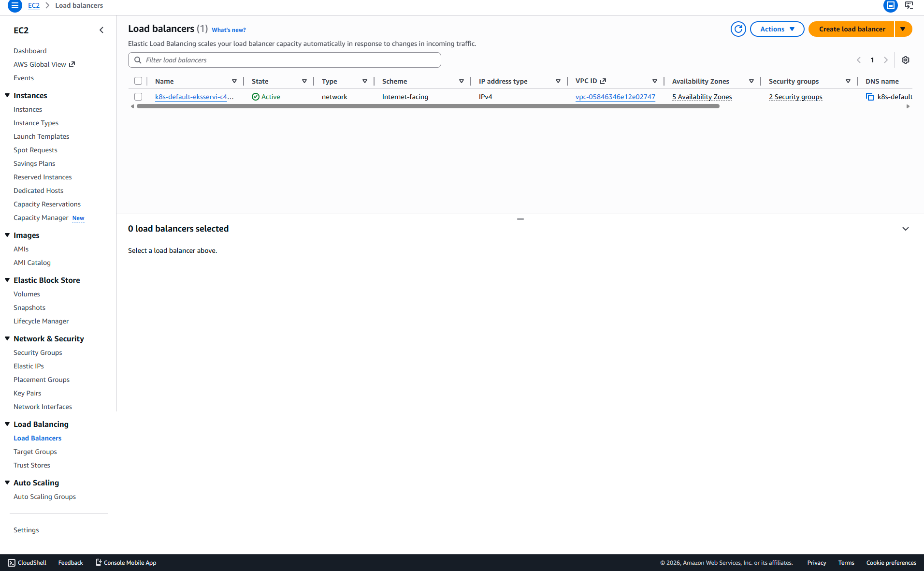The image size is (924, 571).
Task: Open Create load balancer split arrow
Action: (x=903, y=29)
